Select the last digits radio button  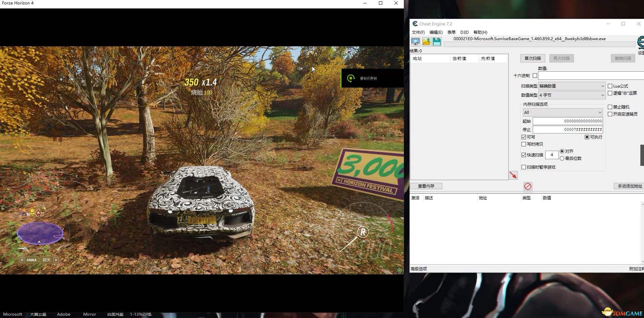tap(562, 158)
